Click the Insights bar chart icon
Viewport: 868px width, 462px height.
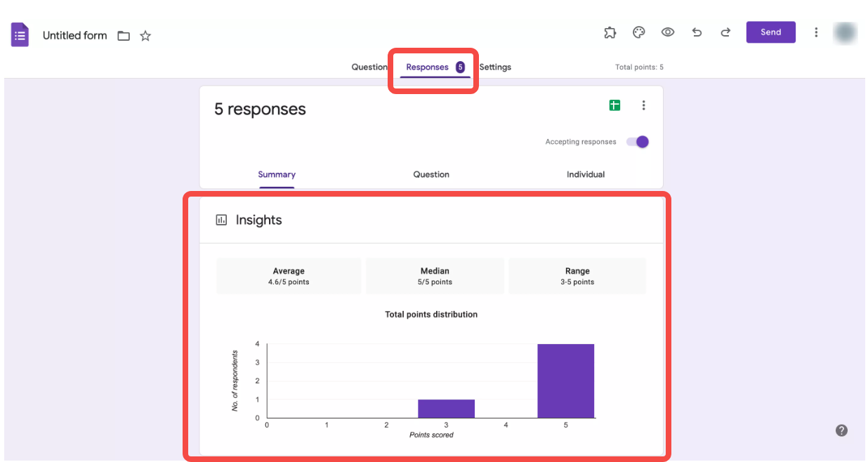click(x=223, y=219)
